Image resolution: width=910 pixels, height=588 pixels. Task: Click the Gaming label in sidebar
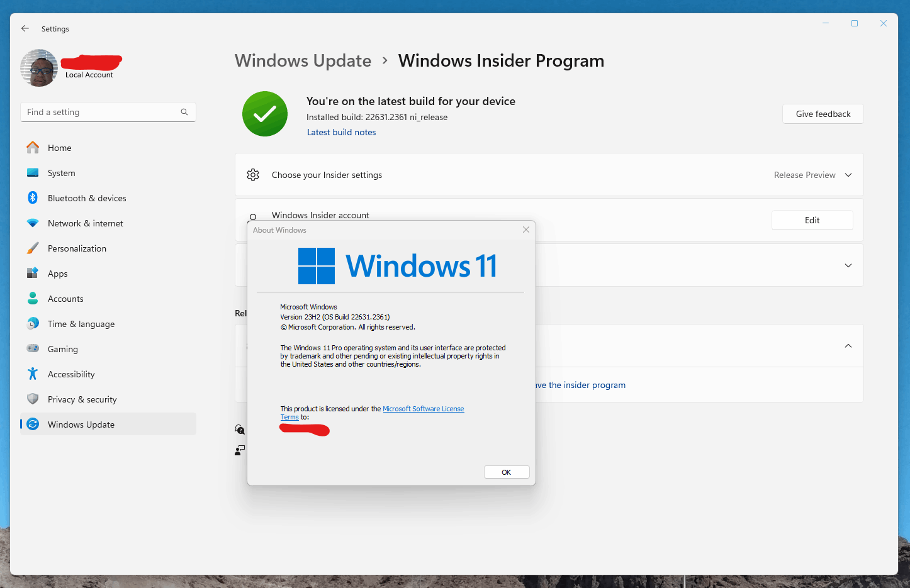63,349
